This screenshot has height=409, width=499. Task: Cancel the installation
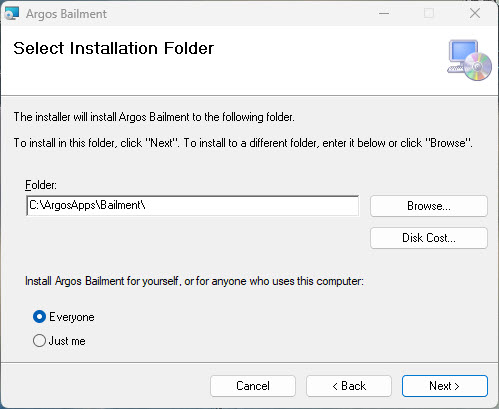(253, 386)
